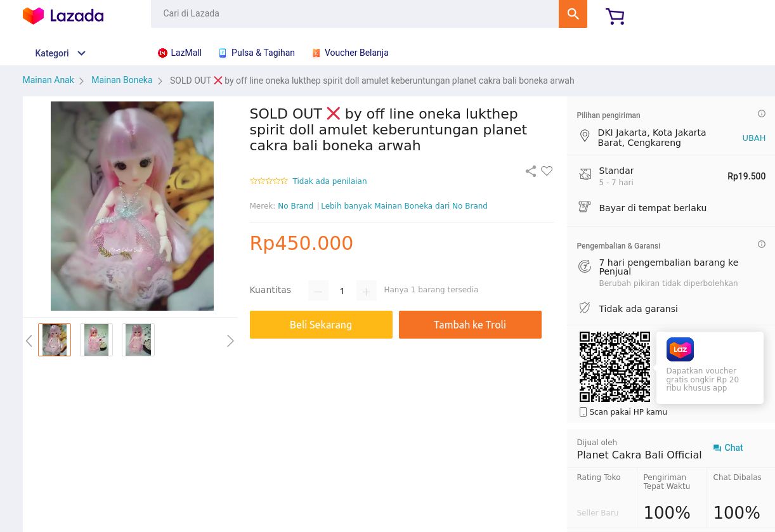775x532 pixels.
Task: Open the Mainan Anak breadcrumb
Action: [48, 80]
